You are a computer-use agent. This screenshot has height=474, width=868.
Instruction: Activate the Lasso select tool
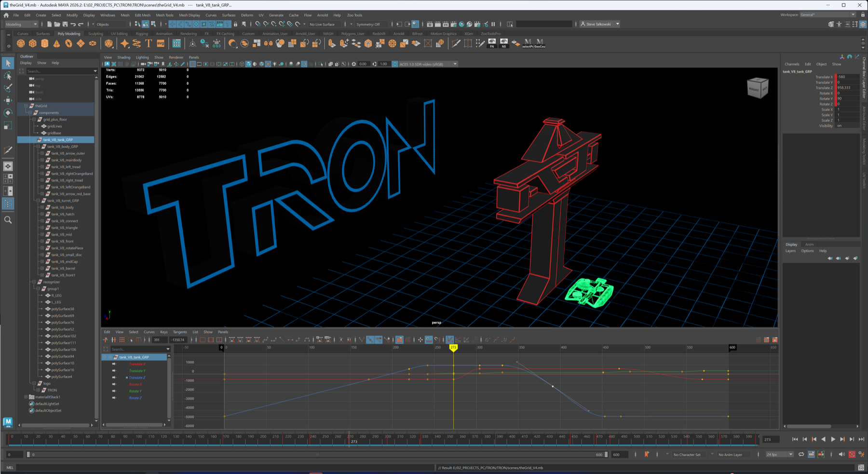[x=8, y=76]
